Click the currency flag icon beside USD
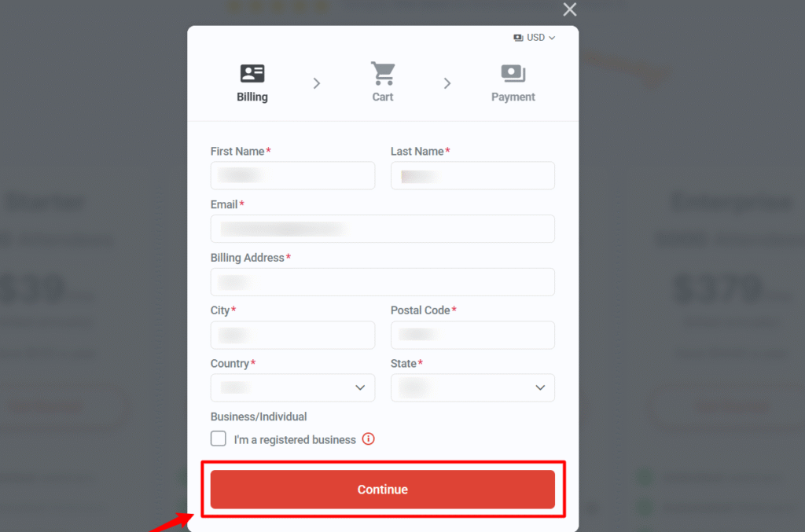 [x=518, y=38]
